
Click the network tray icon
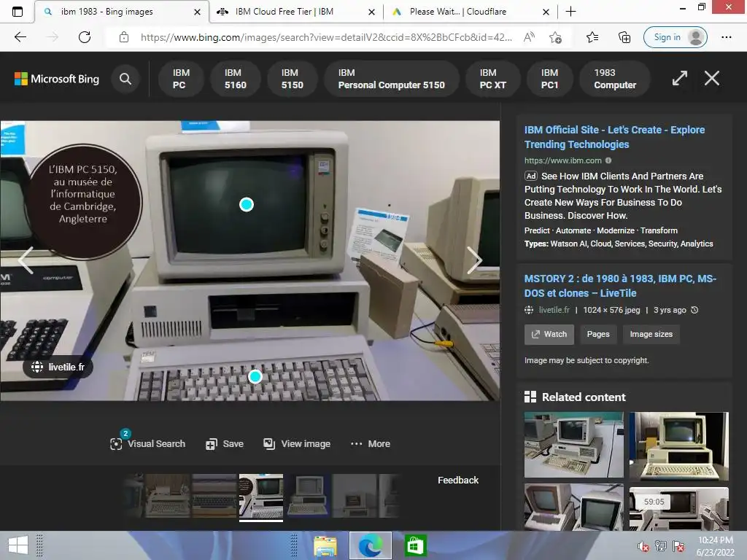point(660,545)
